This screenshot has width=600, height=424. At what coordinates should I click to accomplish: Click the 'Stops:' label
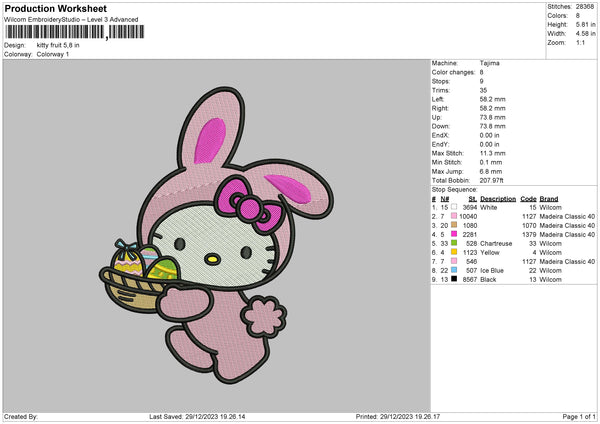[x=440, y=82]
